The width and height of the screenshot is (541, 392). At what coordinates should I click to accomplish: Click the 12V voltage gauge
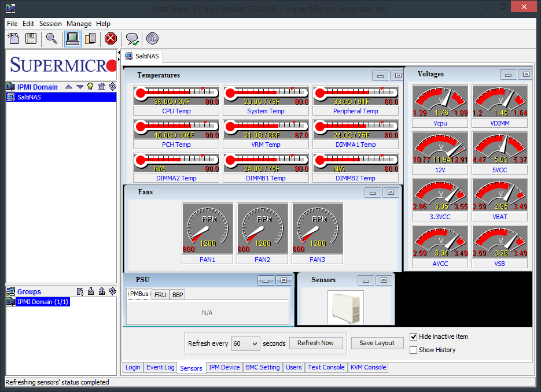440,148
